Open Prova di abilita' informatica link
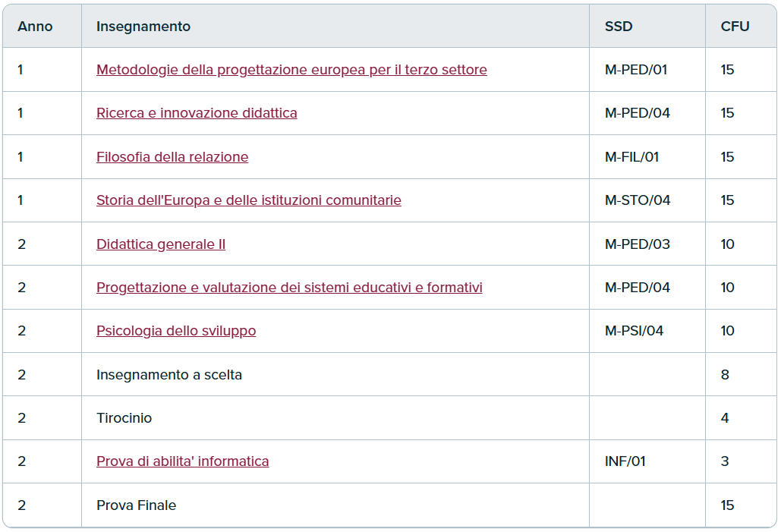Image resolution: width=781 pixels, height=532 pixels. [183, 461]
